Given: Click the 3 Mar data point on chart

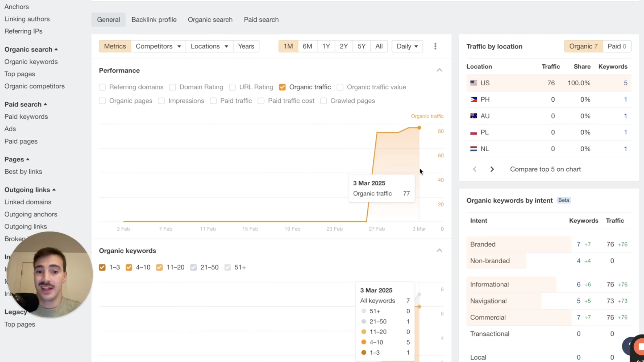Looking at the screenshot, I should 419,128.
